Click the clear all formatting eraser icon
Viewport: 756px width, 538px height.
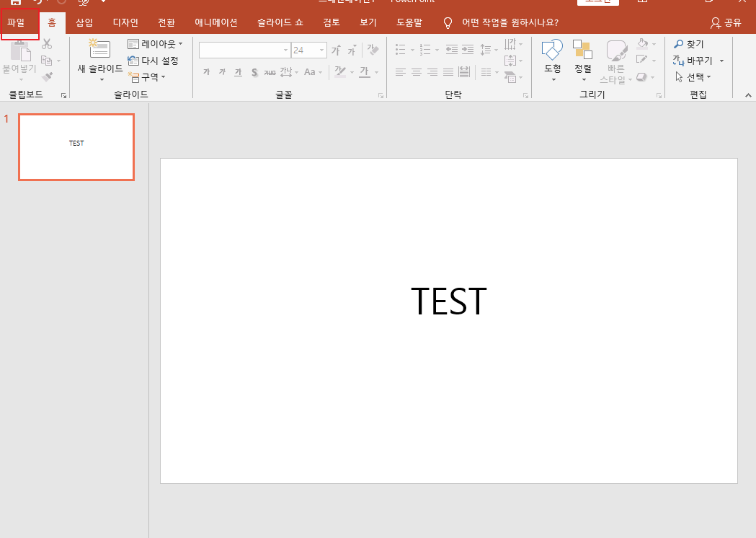[373, 49]
